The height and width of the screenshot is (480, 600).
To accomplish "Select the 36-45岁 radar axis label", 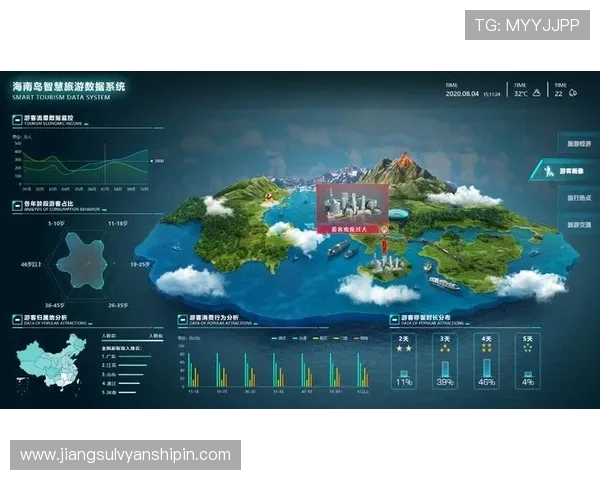I will coord(55,305).
